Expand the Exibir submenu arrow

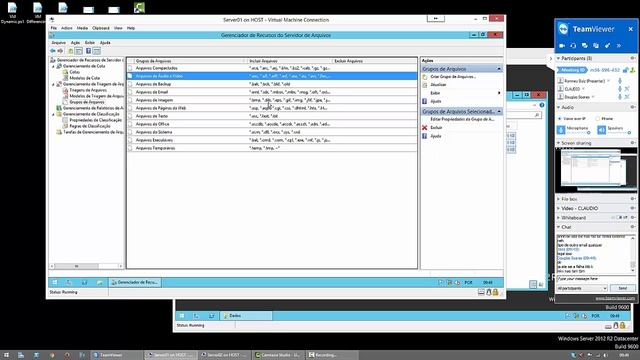499,93
